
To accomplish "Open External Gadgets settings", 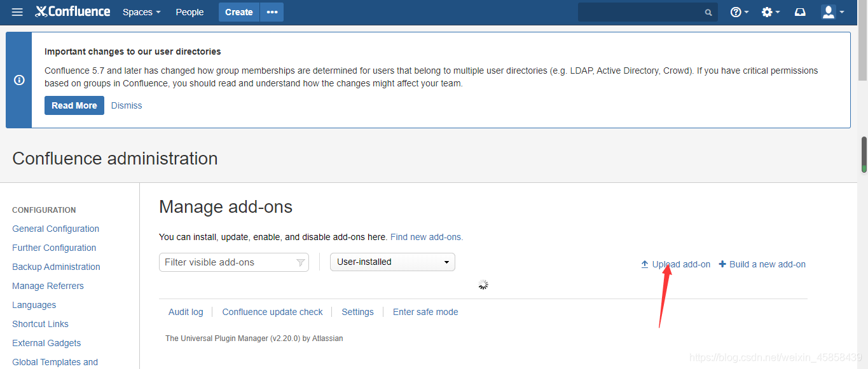I will pyautogui.click(x=46, y=343).
